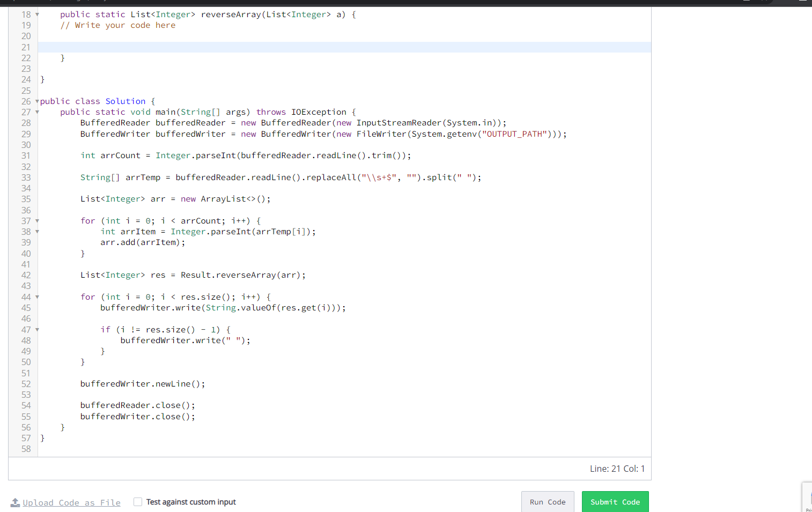Click the rightmost icon in the top bar
This screenshot has width=812, height=512.
pyautogui.click(x=803, y=2)
